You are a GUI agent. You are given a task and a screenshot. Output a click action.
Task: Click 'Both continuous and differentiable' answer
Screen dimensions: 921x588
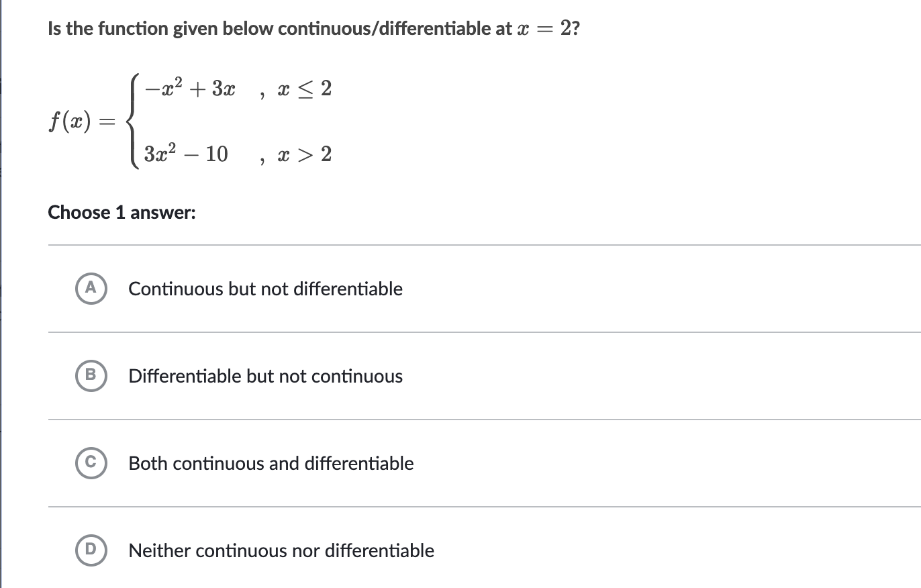tap(271, 463)
